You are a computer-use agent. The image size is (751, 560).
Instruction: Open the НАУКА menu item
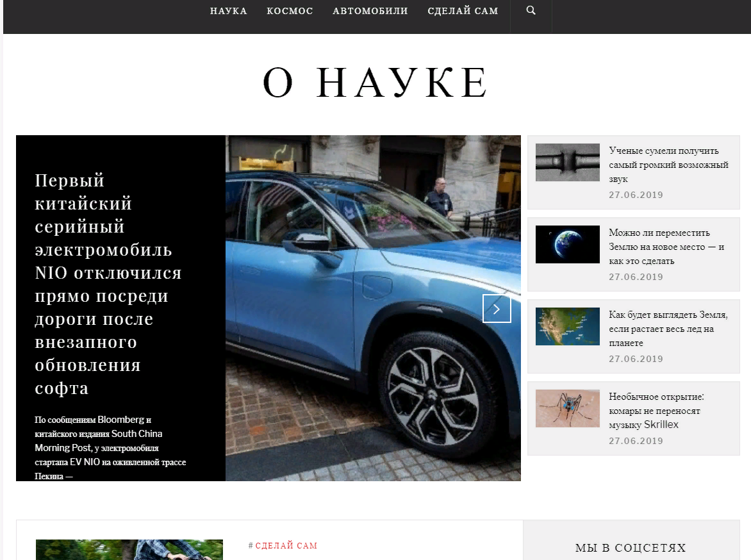pos(229,11)
